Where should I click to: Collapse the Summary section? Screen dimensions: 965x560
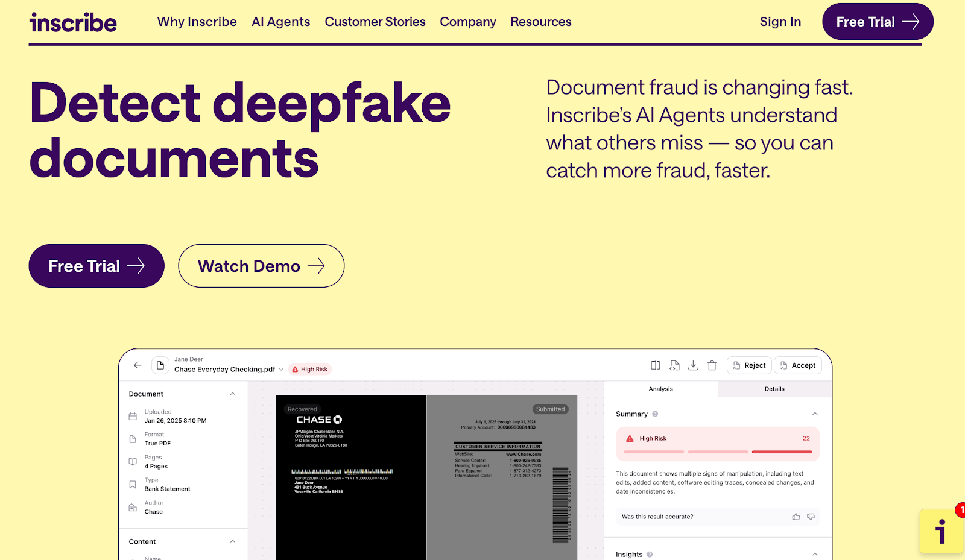(815, 414)
